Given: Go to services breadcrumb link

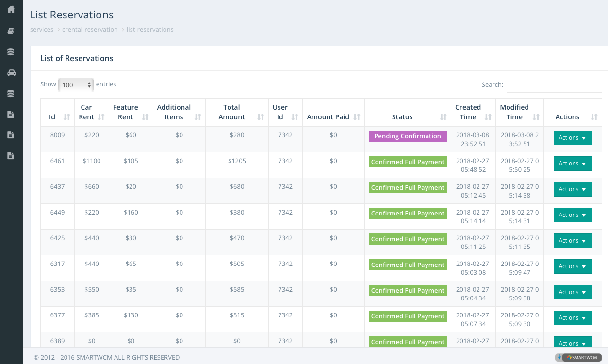Looking at the screenshot, I should coord(42,29).
